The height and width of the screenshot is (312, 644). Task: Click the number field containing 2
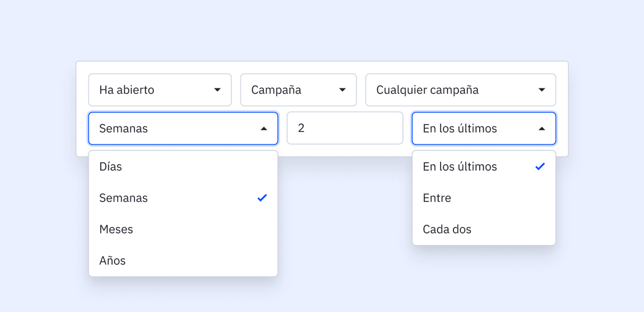pos(345,128)
